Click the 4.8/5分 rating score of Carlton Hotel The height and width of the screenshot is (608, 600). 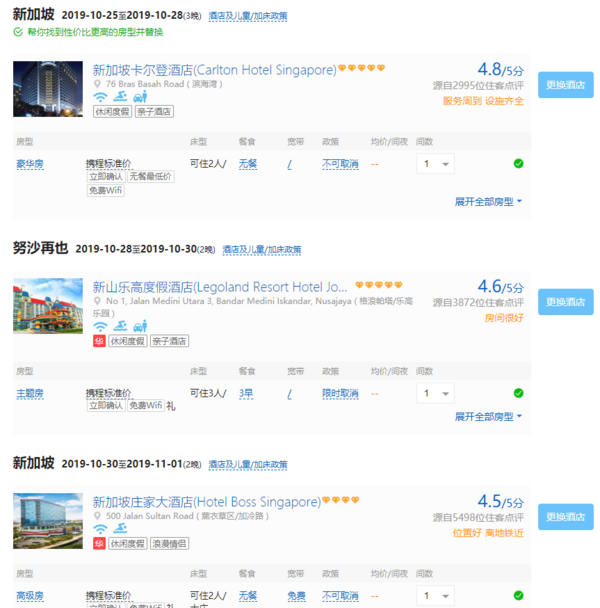click(500, 70)
